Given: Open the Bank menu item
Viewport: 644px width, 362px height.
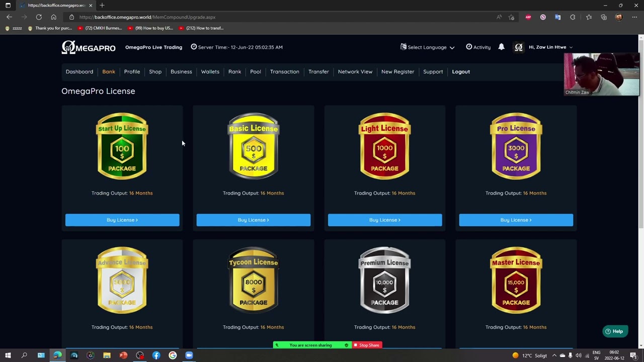Looking at the screenshot, I should click(x=109, y=71).
